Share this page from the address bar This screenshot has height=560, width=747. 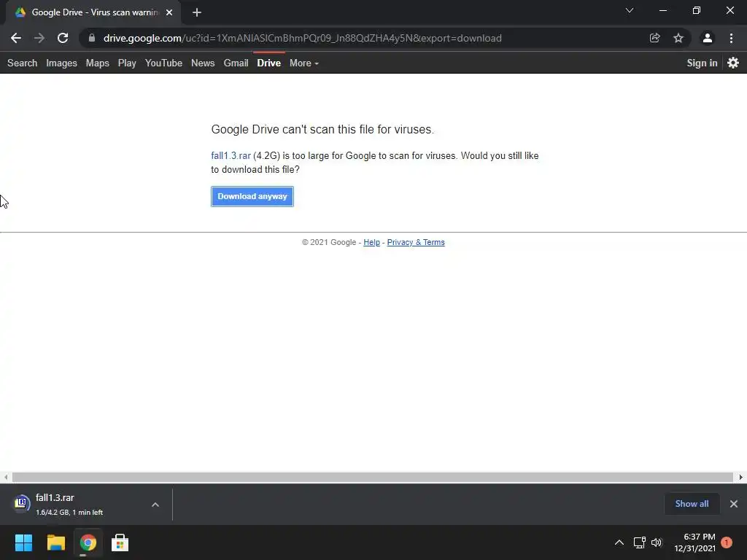click(654, 38)
